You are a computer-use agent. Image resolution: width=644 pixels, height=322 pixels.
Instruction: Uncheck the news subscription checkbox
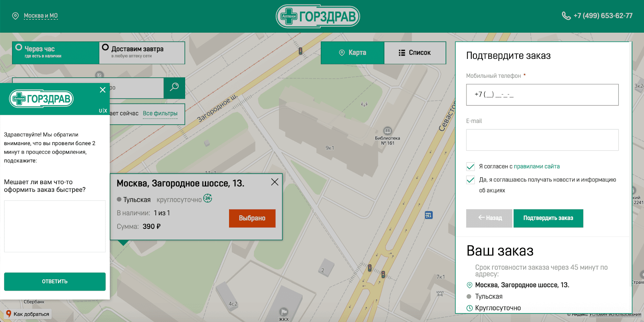tap(470, 180)
